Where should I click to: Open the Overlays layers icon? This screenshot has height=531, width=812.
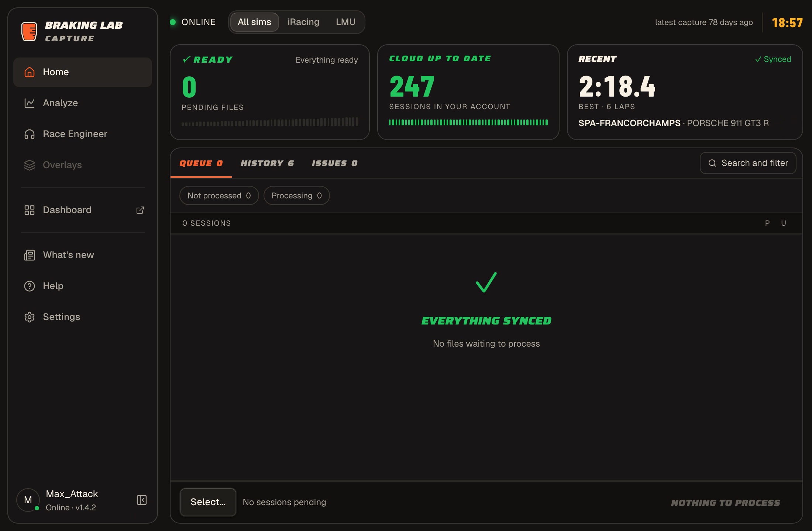coord(30,165)
